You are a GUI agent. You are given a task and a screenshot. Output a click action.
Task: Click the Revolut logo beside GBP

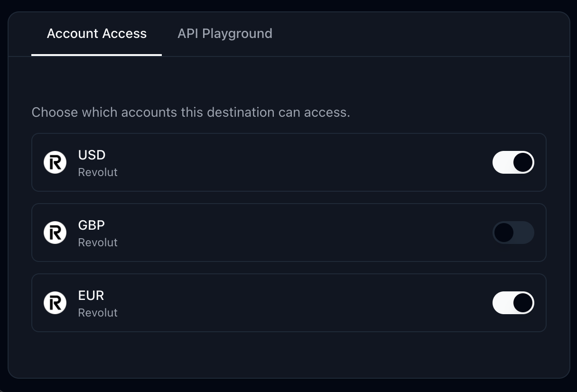point(55,233)
